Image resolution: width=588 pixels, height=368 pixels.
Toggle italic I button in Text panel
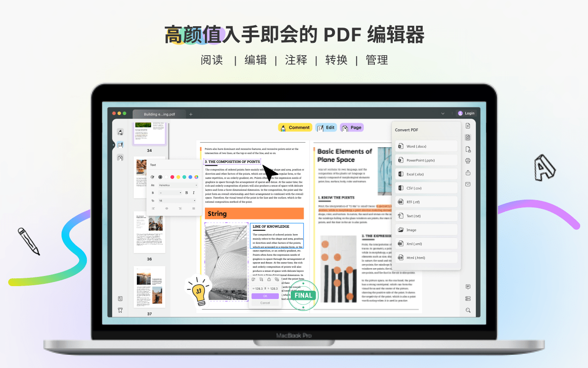pos(193,193)
